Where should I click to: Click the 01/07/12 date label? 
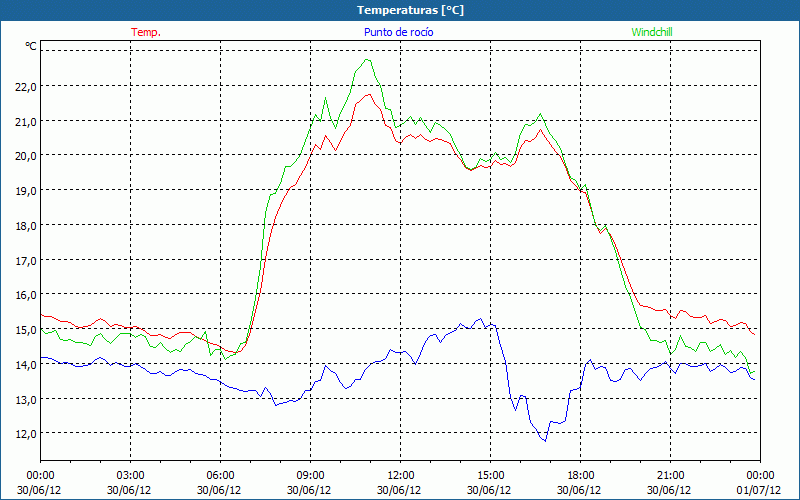click(x=759, y=490)
